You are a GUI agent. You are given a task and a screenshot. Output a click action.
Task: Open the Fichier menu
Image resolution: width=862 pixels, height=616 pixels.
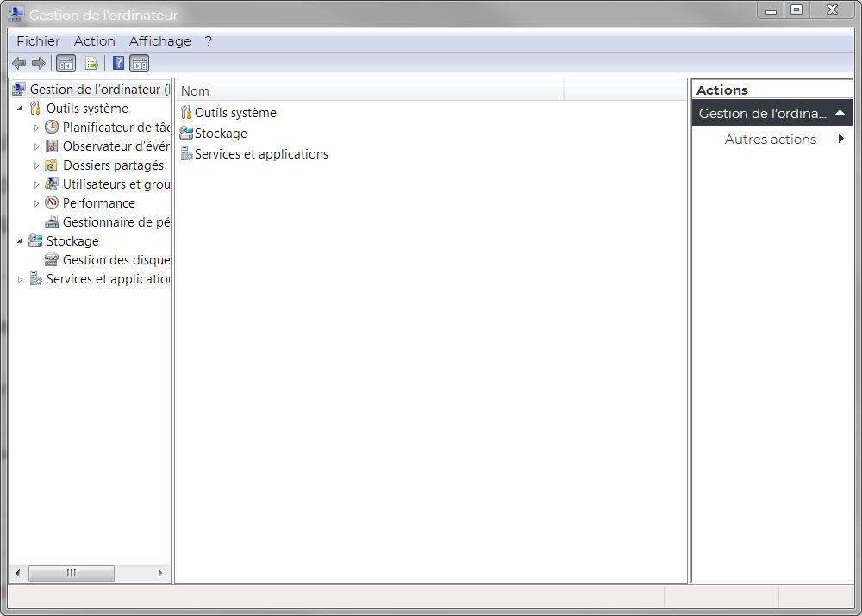(38, 40)
